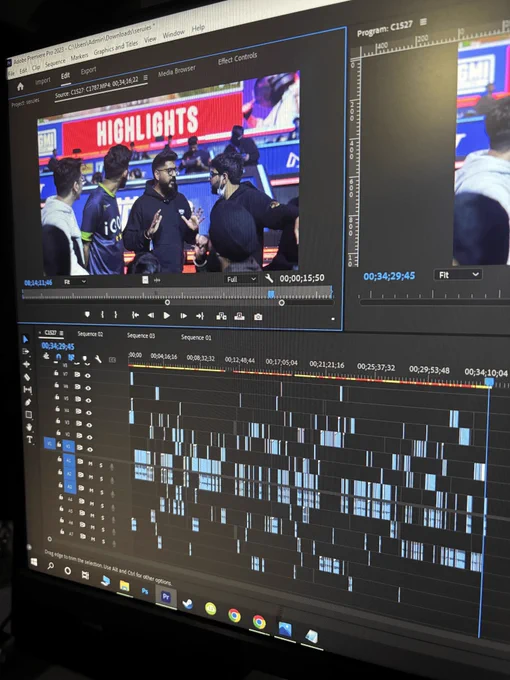
Task: Add a marker from the timeline header
Action: [x=85, y=359]
